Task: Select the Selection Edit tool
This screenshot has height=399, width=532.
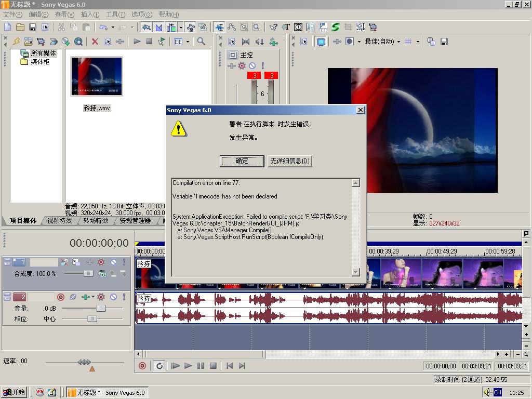Action: [244, 27]
